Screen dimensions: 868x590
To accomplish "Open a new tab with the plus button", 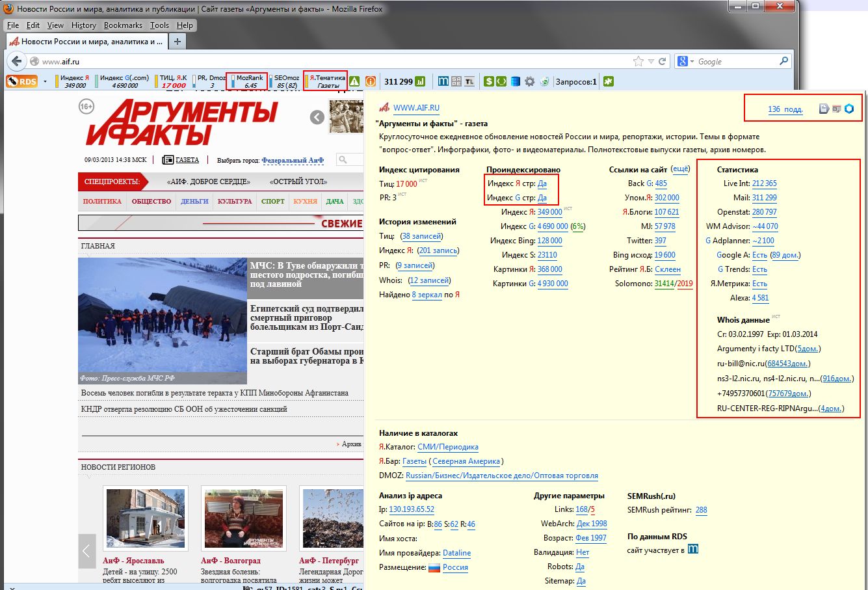I will point(177,41).
